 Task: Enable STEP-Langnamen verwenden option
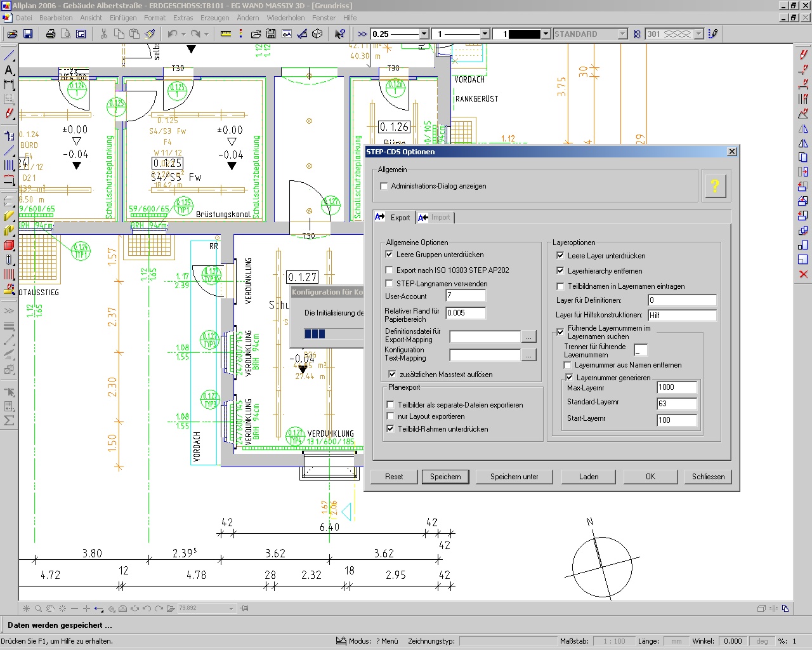point(389,284)
